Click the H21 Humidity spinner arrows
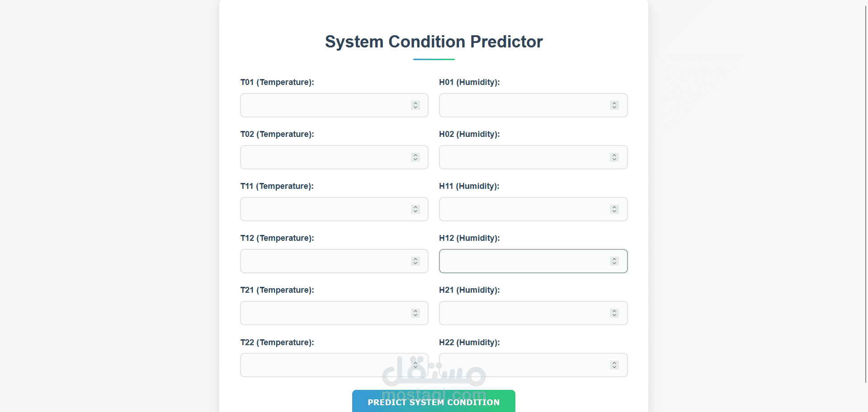The image size is (868, 412). click(614, 313)
